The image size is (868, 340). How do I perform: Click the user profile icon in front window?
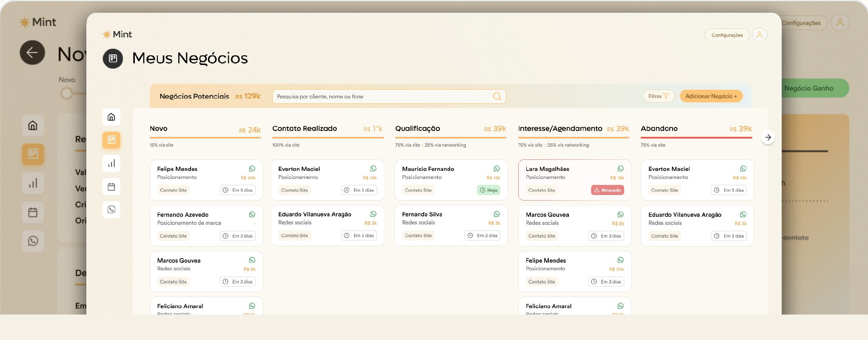tap(759, 35)
